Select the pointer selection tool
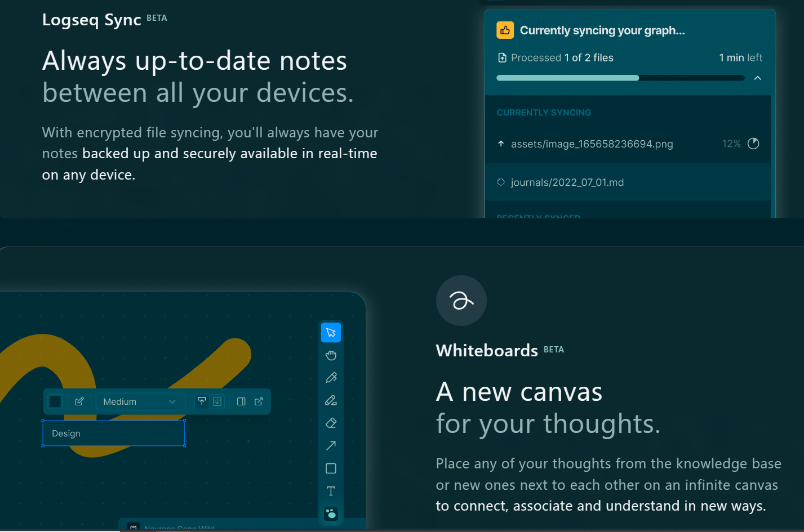Viewport: 804px width, 532px height. tap(331, 333)
